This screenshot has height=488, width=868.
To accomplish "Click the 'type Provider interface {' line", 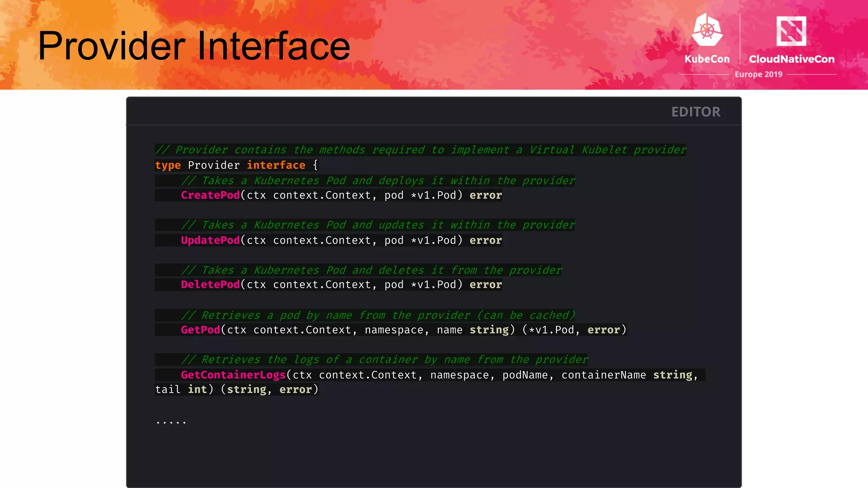I will (236, 165).
